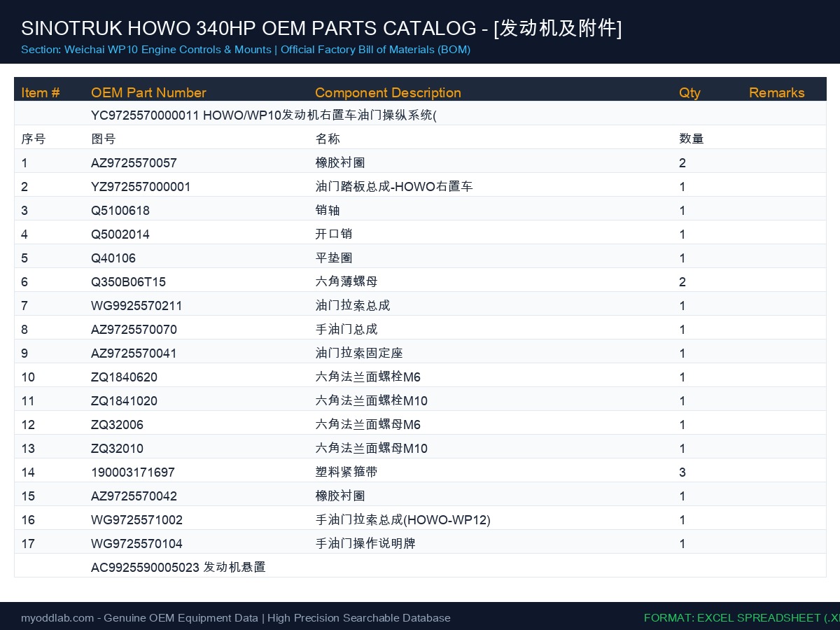Select part number WG9725570104

click(136, 544)
